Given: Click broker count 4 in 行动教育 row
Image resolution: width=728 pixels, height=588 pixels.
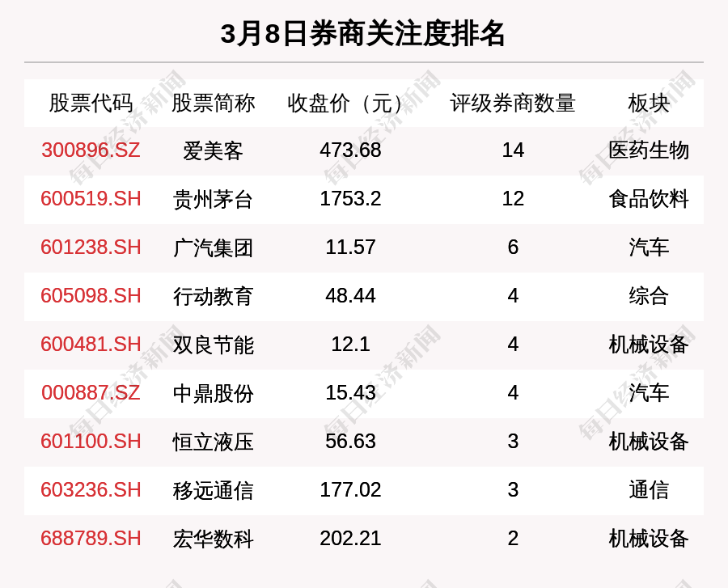Looking at the screenshot, I should [x=513, y=296].
